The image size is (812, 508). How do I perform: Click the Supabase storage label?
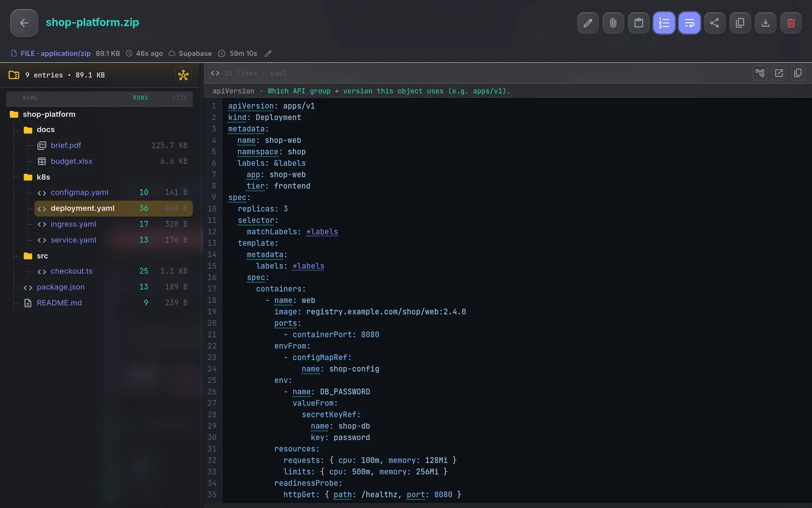(195, 53)
